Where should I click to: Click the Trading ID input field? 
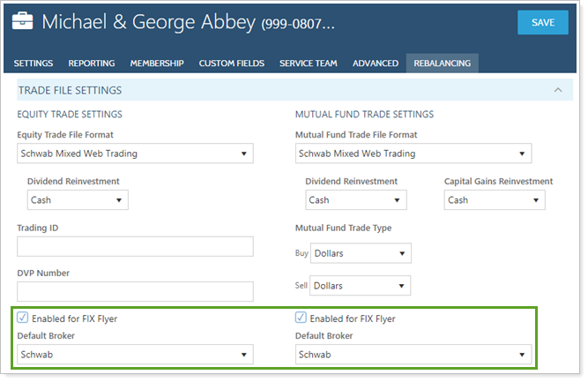pos(135,246)
